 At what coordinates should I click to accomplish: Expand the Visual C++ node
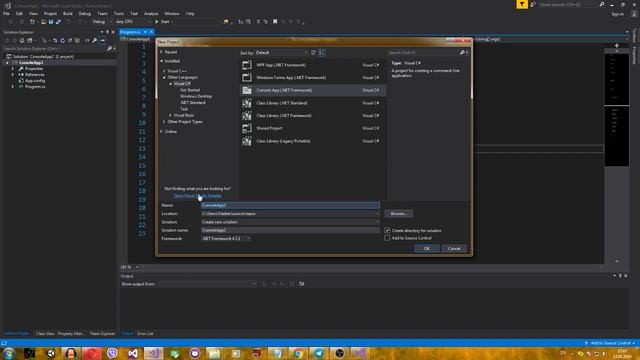164,71
